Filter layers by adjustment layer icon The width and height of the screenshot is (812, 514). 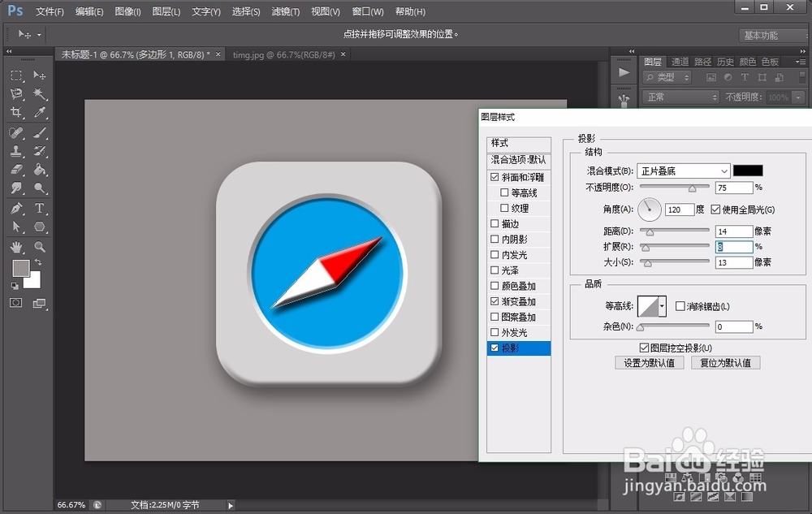point(728,78)
